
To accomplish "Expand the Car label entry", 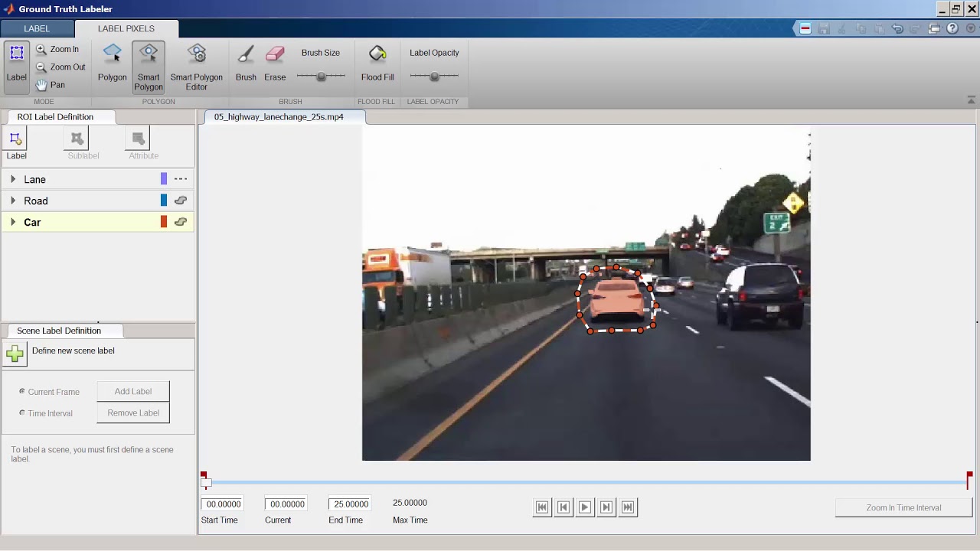I will pos(13,222).
